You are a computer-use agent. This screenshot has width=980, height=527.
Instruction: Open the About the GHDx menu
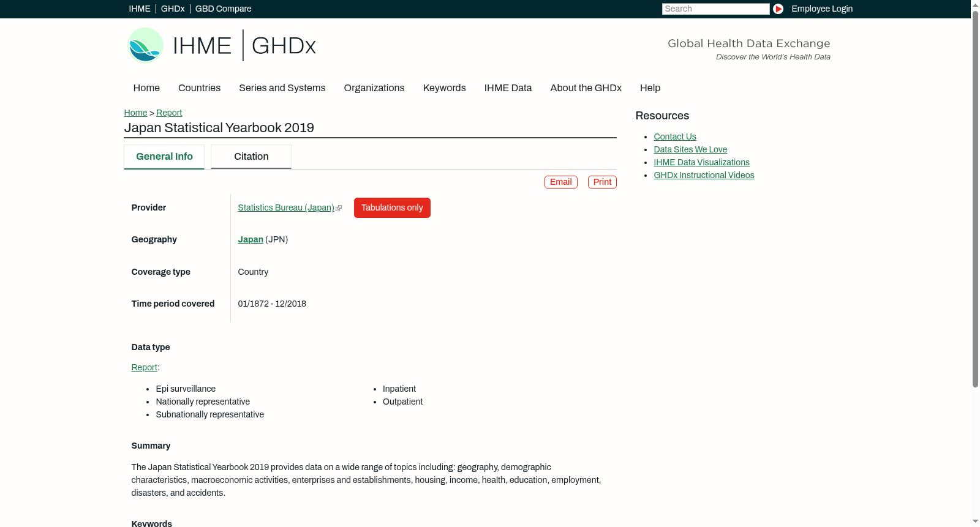pyautogui.click(x=586, y=88)
